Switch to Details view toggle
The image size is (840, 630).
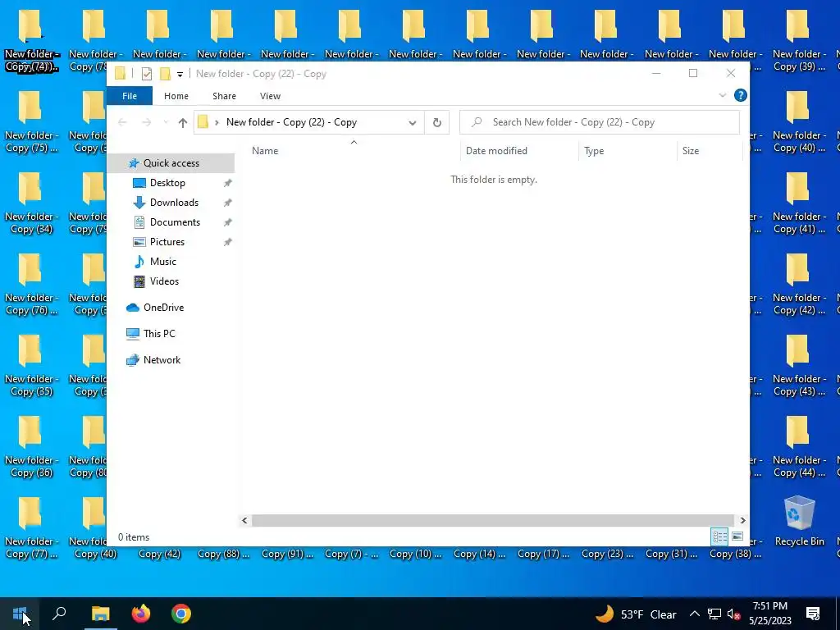tap(719, 536)
